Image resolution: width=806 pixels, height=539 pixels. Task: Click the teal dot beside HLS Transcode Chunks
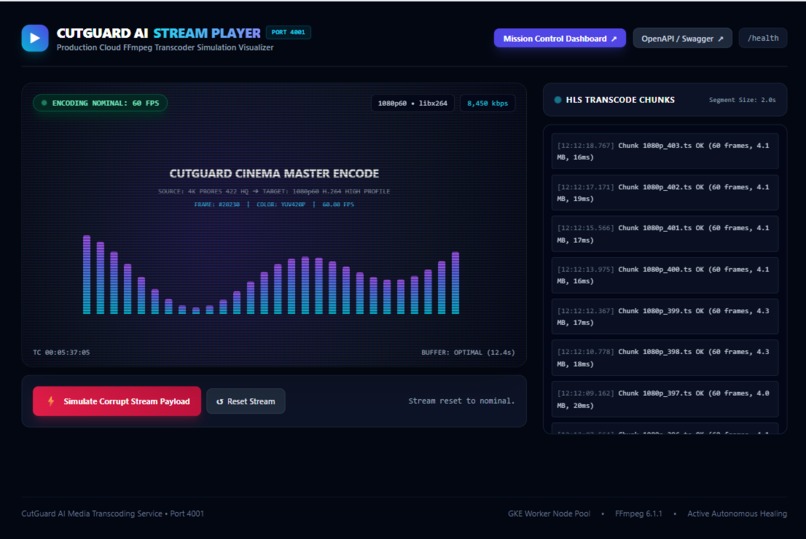[x=558, y=100]
